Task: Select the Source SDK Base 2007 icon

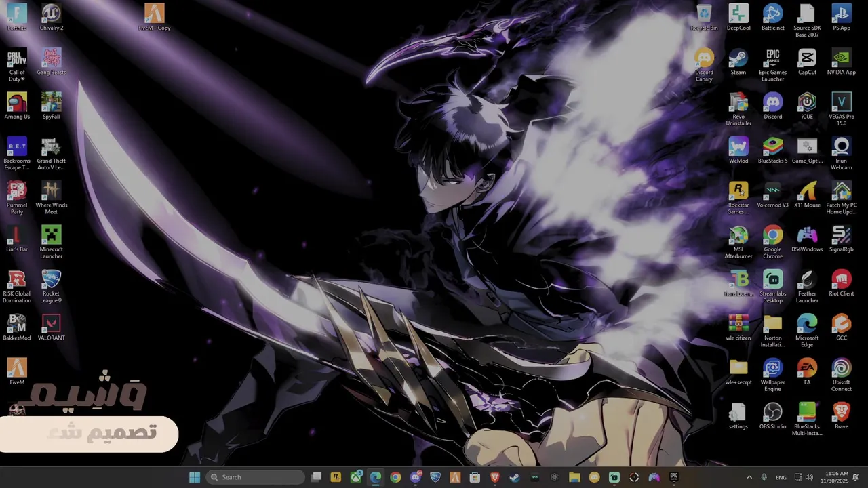Action: point(807,21)
